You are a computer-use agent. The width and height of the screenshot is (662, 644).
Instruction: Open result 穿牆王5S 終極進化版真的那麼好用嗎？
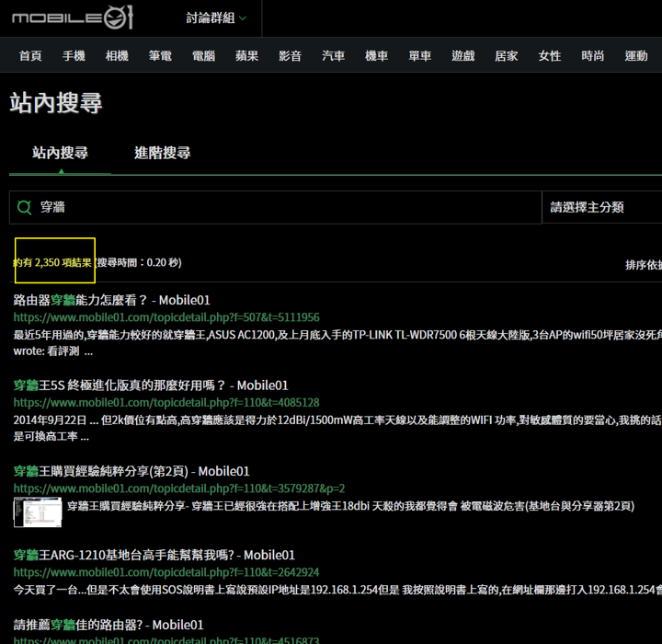click(151, 385)
